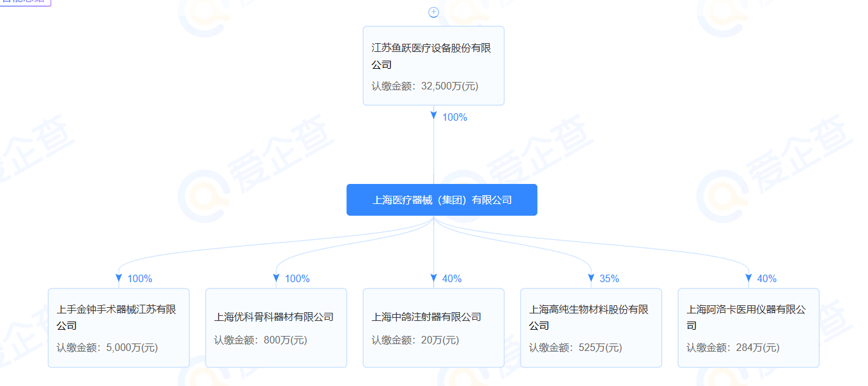Open 上海阿洛卡医用仪器有限公司 company card
The width and height of the screenshot is (868, 386).
[x=749, y=328]
